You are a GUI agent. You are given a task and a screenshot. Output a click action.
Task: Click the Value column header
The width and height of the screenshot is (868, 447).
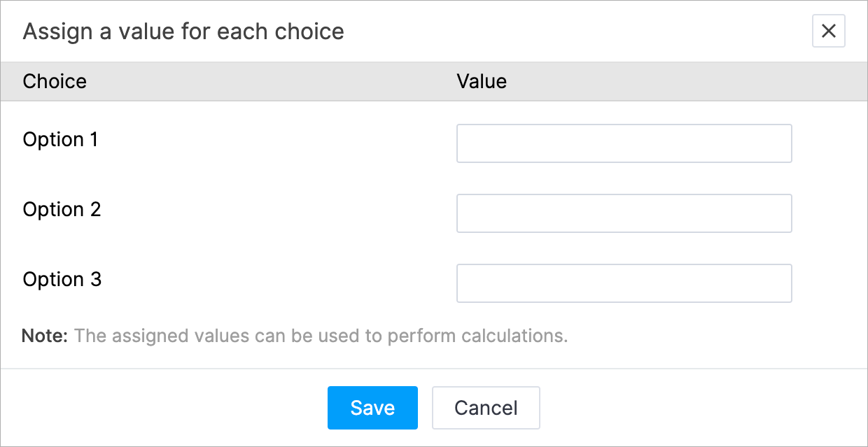[x=482, y=81]
